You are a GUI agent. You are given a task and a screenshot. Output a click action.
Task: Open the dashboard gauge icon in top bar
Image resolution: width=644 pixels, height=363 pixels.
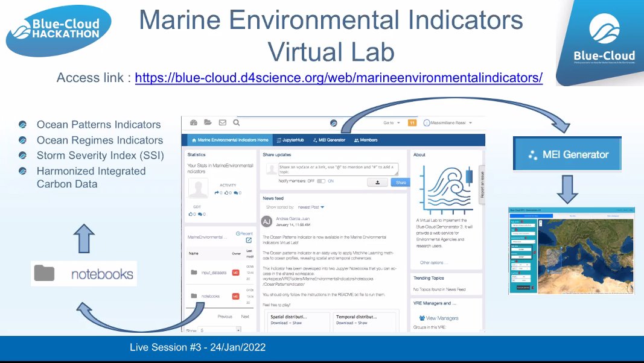[194, 122]
